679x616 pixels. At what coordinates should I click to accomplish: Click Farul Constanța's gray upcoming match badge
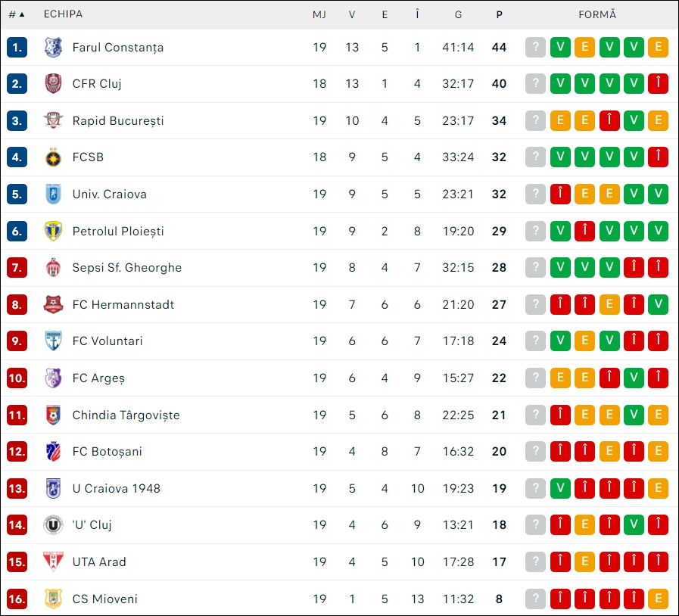point(536,47)
